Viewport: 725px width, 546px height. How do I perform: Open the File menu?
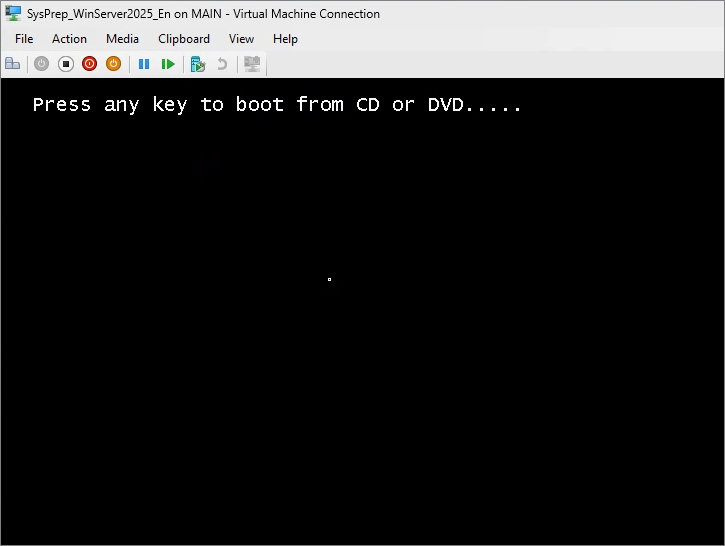coord(24,39)
